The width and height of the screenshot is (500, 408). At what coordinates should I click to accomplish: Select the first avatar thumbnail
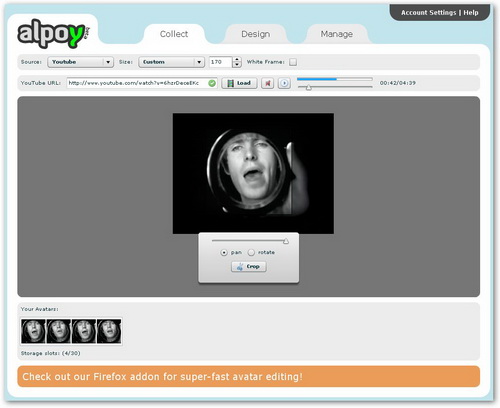pos(33,331)
